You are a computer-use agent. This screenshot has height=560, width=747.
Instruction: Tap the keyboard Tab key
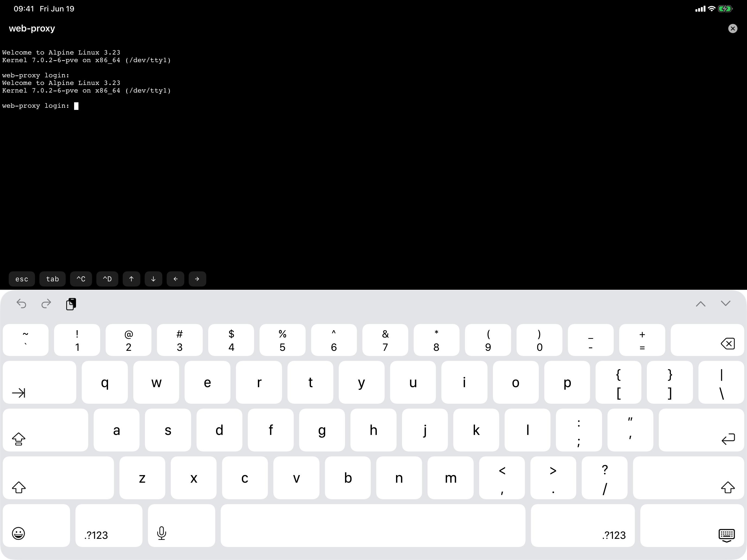click(x=40, y=382)
